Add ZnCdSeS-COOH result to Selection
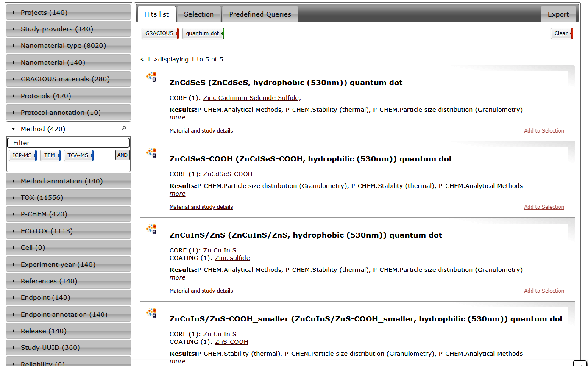 (543, 207)
